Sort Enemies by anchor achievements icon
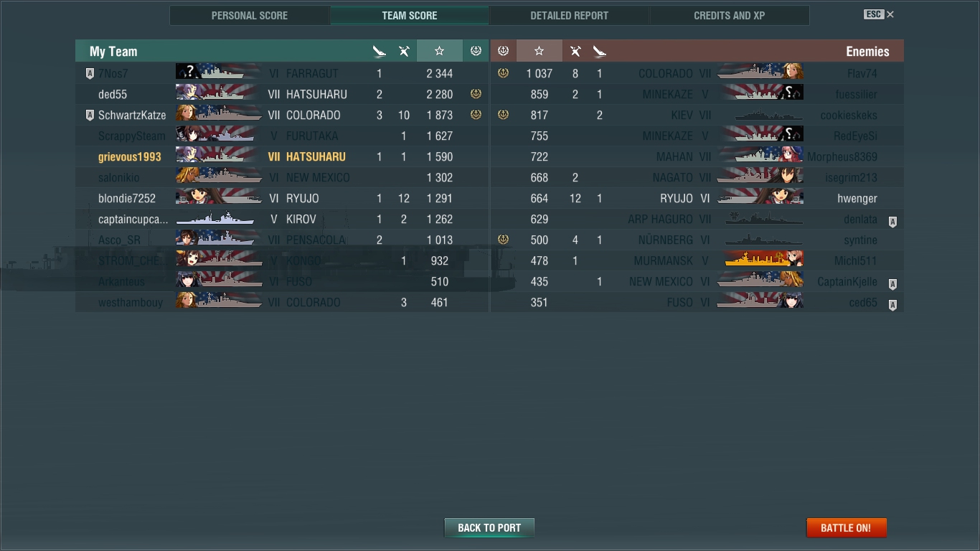Screen dimensions: 980x551 pyautogui.click(x=503, y=51)
